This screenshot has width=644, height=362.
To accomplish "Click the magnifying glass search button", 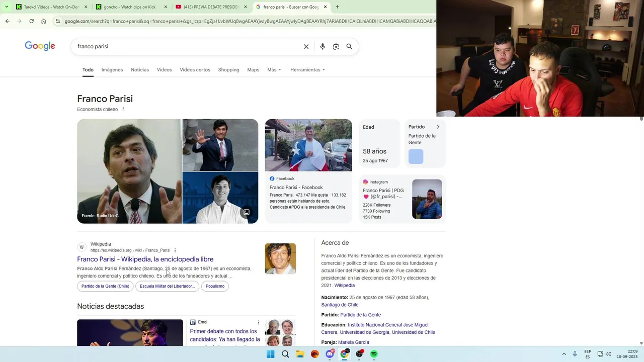I will [x=349, y=46].
